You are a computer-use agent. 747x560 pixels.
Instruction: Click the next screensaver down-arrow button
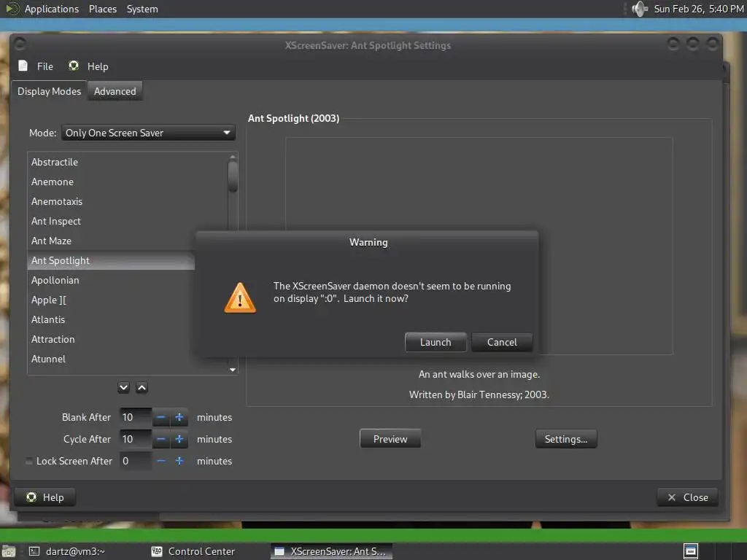tap(123, 388)
